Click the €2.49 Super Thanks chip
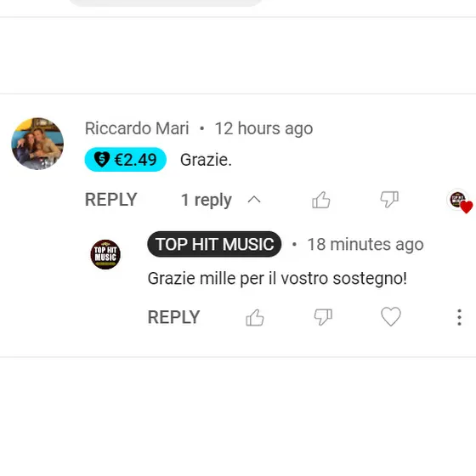 [x=126, y=160]
